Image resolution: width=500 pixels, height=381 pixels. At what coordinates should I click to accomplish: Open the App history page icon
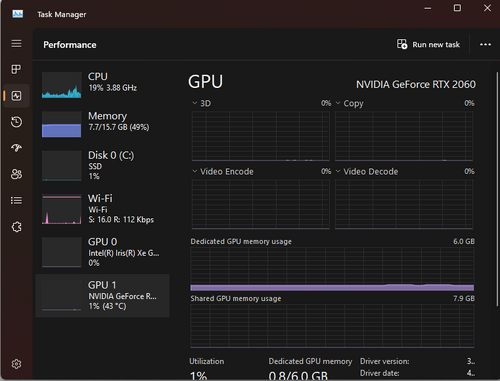click(16, 122)
